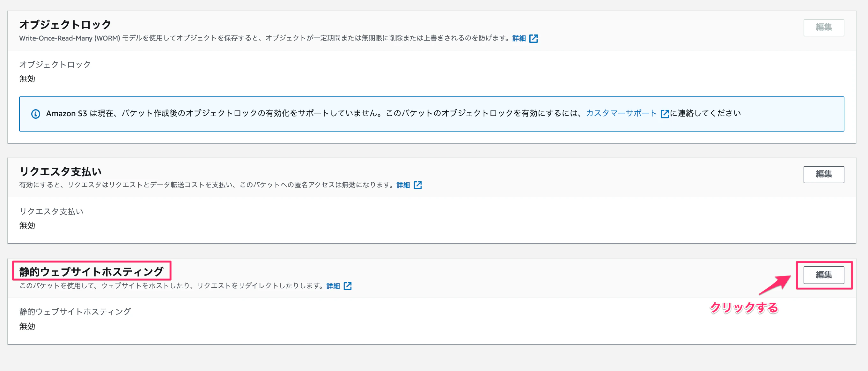Click the 無効 value under オブジェクトロック

click(x=27, y=79)
